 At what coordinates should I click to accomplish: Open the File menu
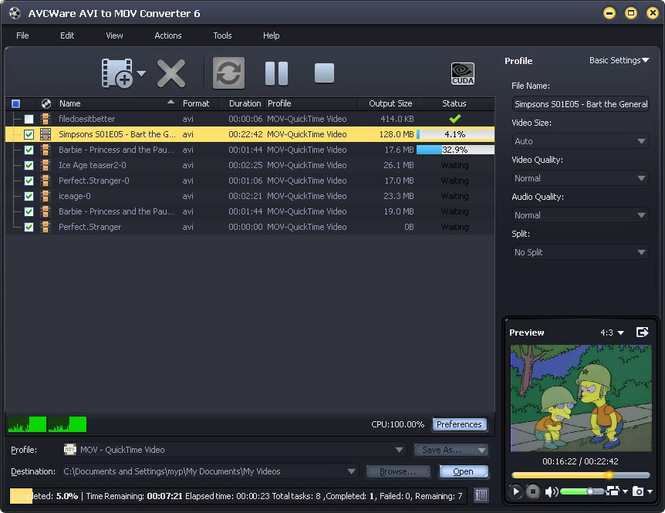point(22,36)
